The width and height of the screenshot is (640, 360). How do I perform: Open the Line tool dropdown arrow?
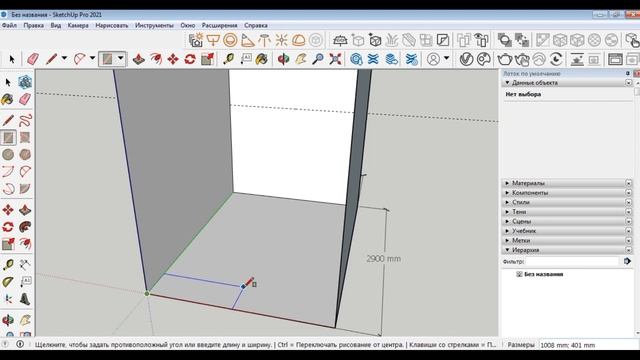pos(64,58)
